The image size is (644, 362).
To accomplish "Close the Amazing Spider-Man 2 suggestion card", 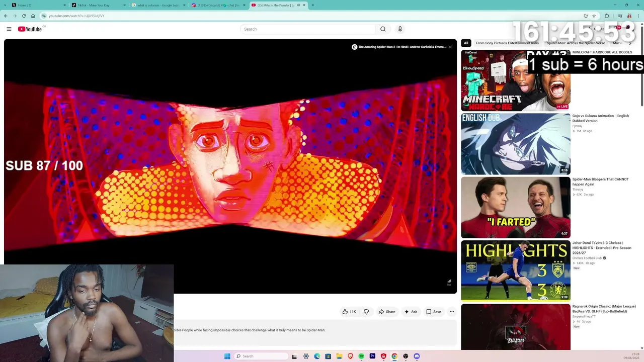I will coord(450,47).
